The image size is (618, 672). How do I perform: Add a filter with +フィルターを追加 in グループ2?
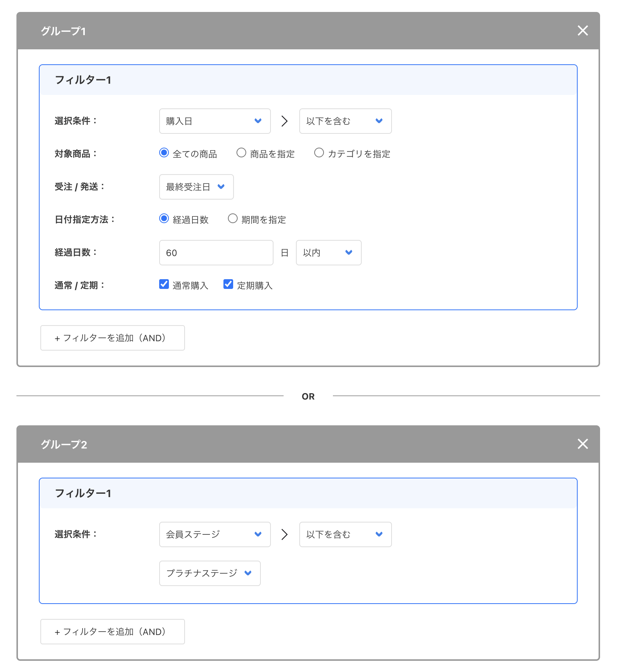(x=112, y=632)
